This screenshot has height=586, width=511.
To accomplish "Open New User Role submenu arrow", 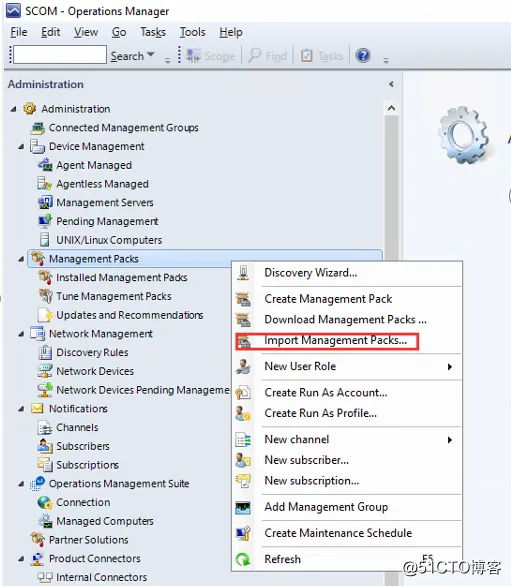I will 450,367.
